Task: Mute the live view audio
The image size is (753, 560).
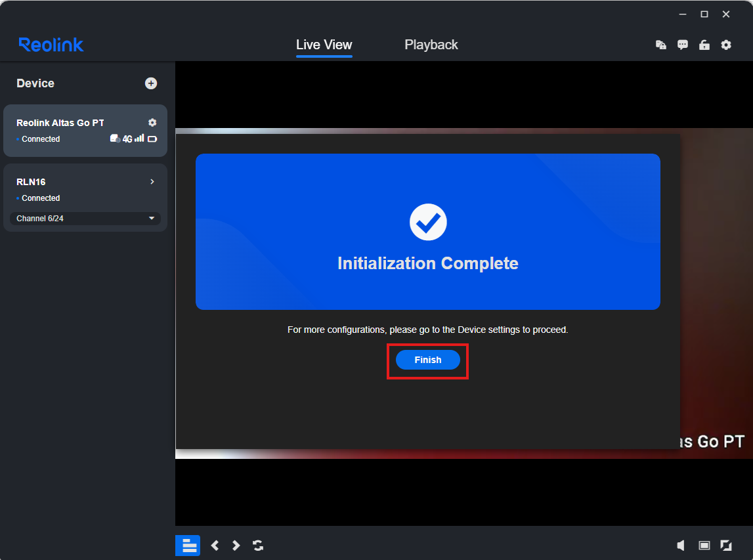Action: 681,546
